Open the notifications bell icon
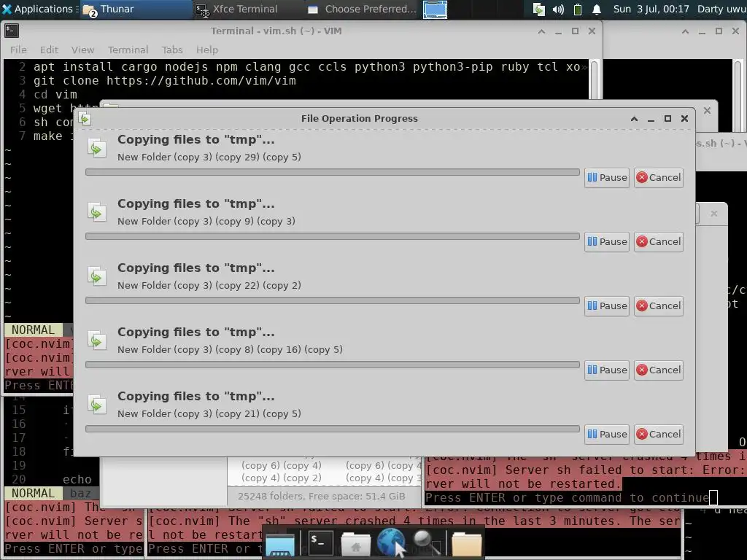Image resolution: width=747 pixels, height=560 pixels. pyautogui.click(x=597, y=9)
